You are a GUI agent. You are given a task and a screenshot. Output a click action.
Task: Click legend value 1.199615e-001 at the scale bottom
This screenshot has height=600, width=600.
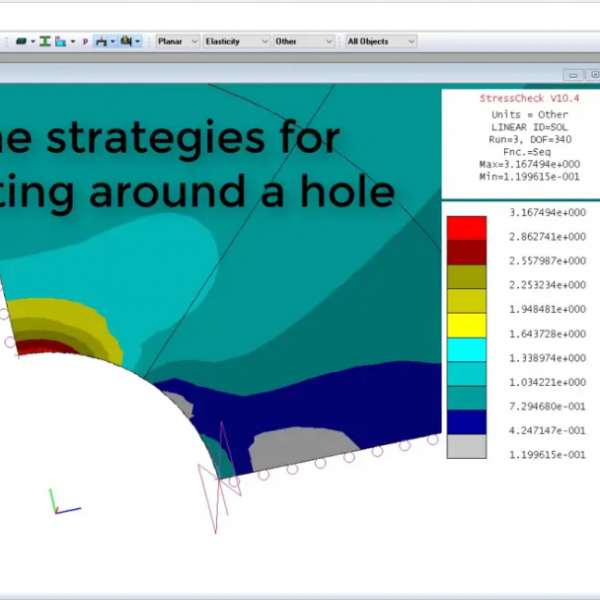tap(548, 455)
